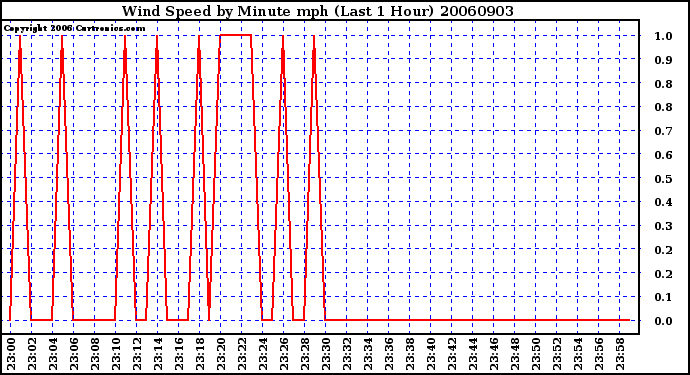This screenshot has width=690, height=375.
Task: Select the 23:50 time axis label
Action: [x=536, y=355]
